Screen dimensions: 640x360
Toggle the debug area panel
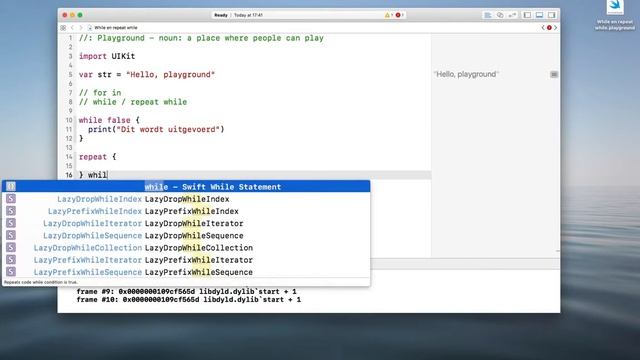pyautogui.click(x=539, y=15)
